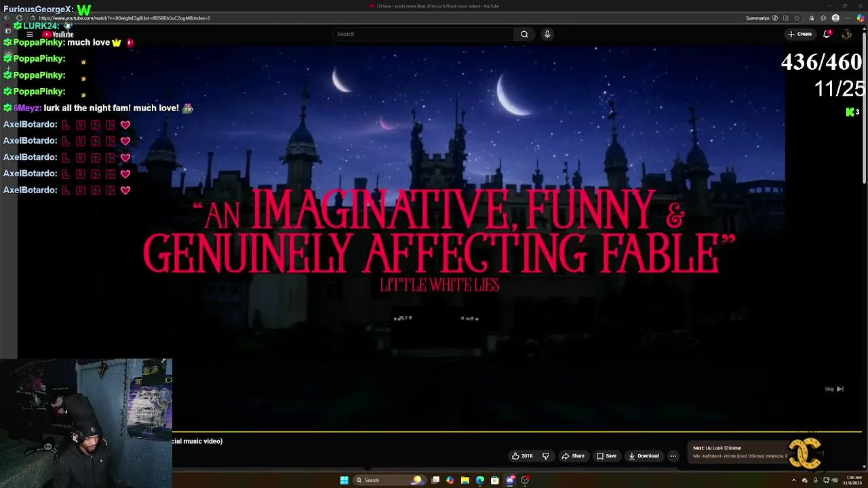Click the Download button under the video

tap(644, 456)
